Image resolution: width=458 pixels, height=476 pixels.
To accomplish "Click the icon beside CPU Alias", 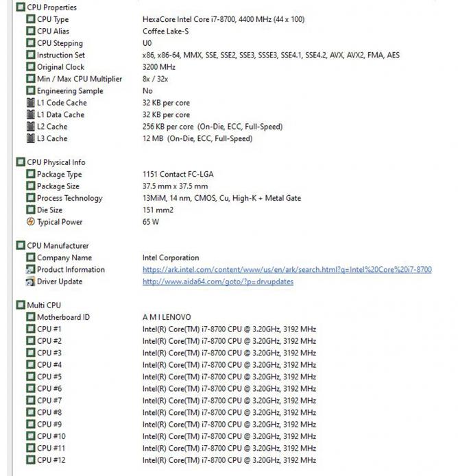I will [31, 31].
